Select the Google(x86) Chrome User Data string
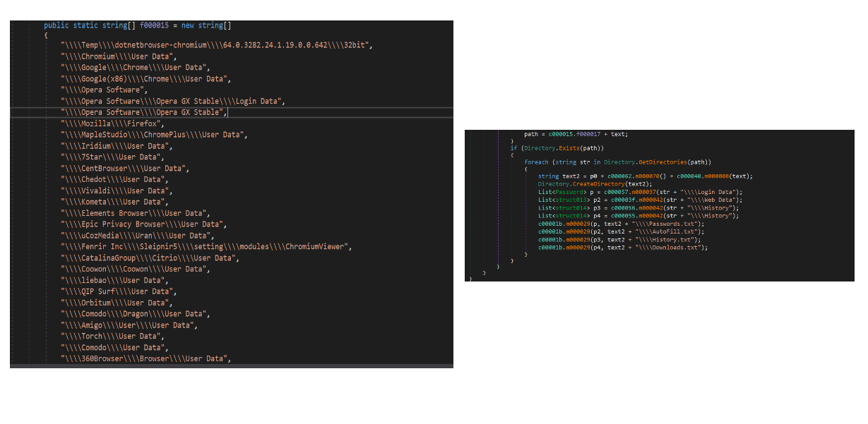Image resolution: width=868 pixels, height=424 pixels. [145, 79]
